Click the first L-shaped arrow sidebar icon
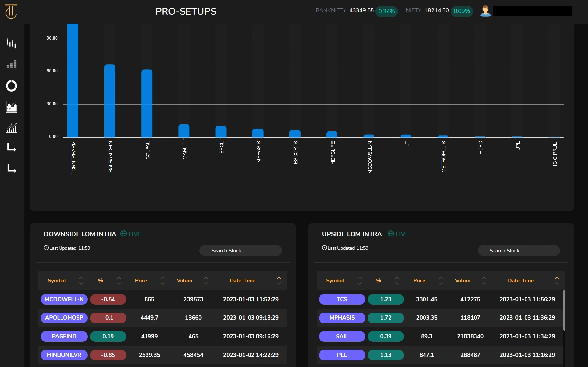The width and height of the screenshot is (588, 367). tap(12, 148)
